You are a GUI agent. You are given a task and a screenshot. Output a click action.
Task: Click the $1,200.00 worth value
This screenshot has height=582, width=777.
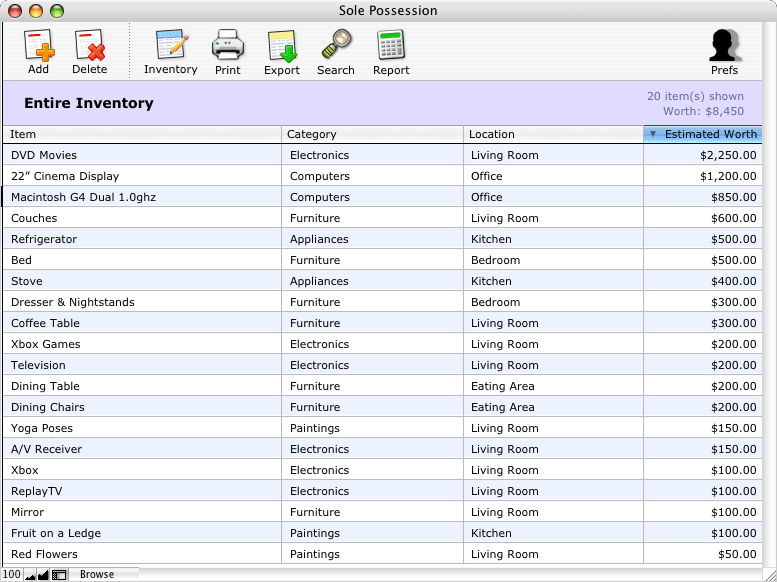(728, 176)
